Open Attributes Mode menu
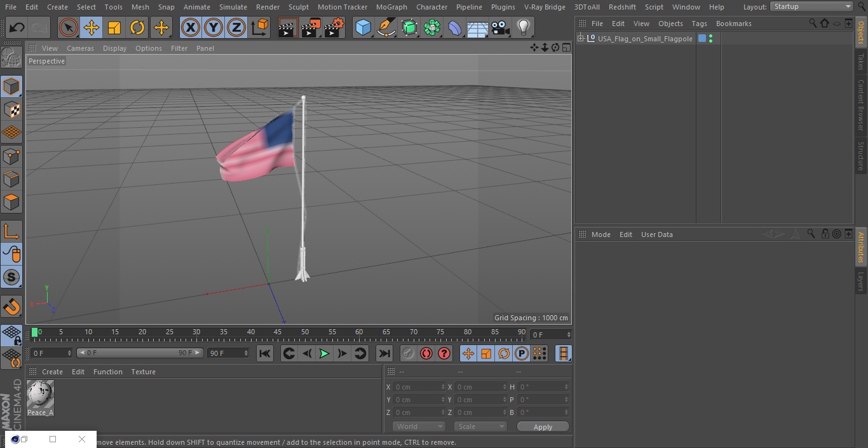 pyautogui.click(x=600, y=234)
